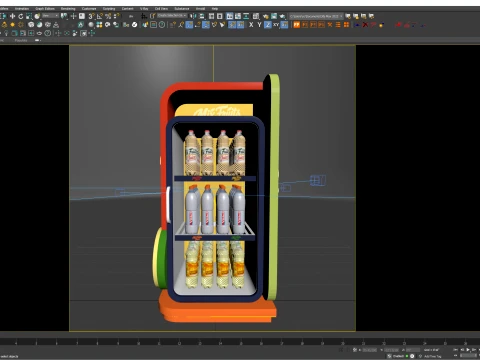Screen dimensions: 480x360
Task: Restrict to Y axis
Action: pyautogui.click(x=259, y=25)
